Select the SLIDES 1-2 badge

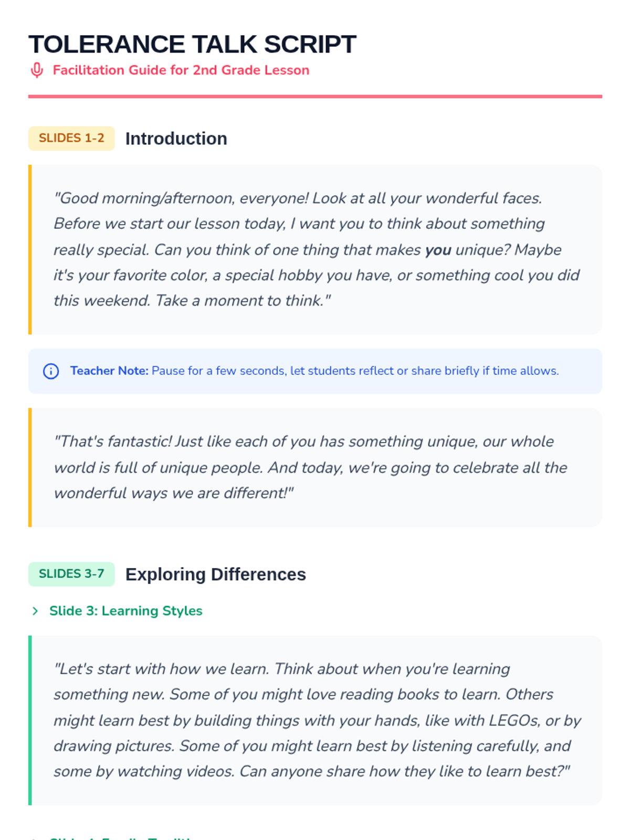pyautogui.click(x=71, y=138)
